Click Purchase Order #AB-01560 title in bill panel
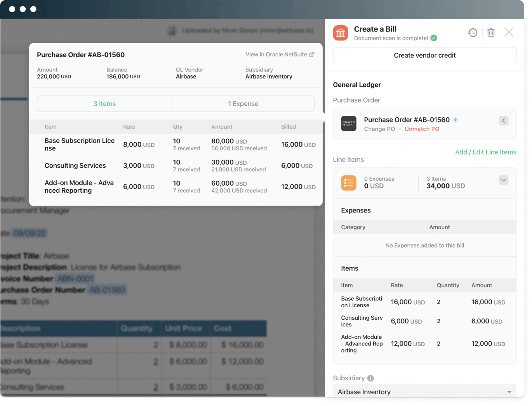 pyautogui.click(x=407, y=120)
